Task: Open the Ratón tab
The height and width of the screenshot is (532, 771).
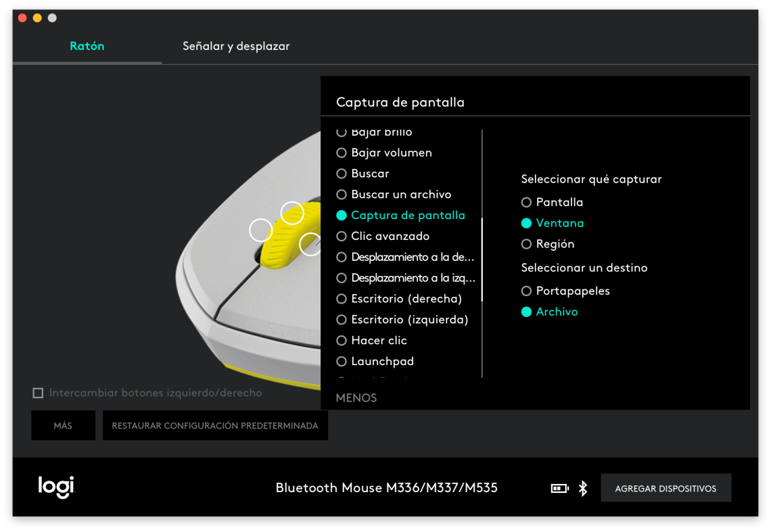Action: (x=87, y=46)
